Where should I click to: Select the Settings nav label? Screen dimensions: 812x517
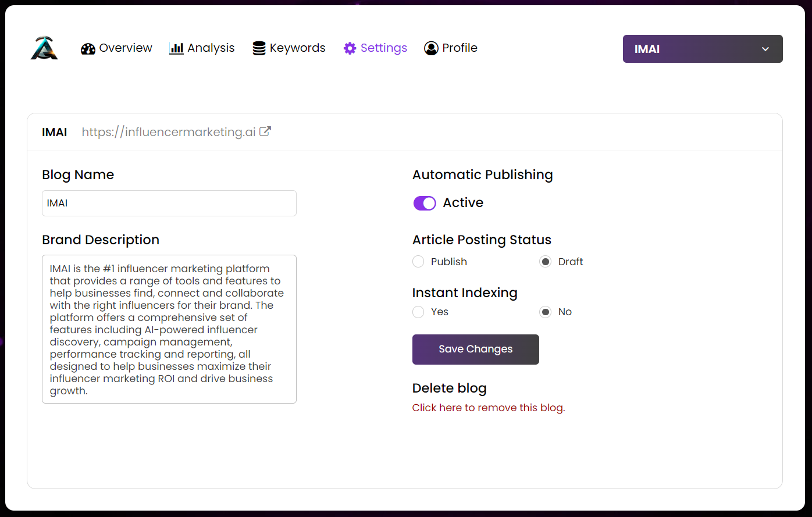384,48
